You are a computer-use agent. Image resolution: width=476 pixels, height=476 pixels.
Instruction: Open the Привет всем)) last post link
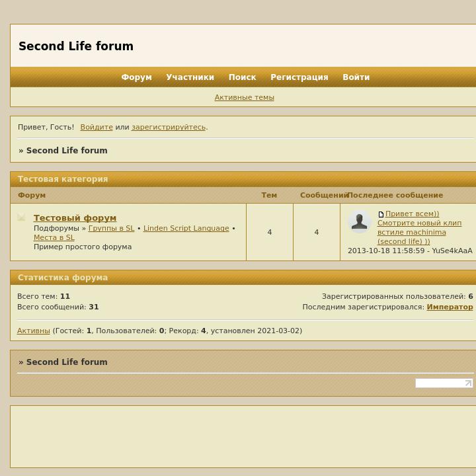(419, 227)
